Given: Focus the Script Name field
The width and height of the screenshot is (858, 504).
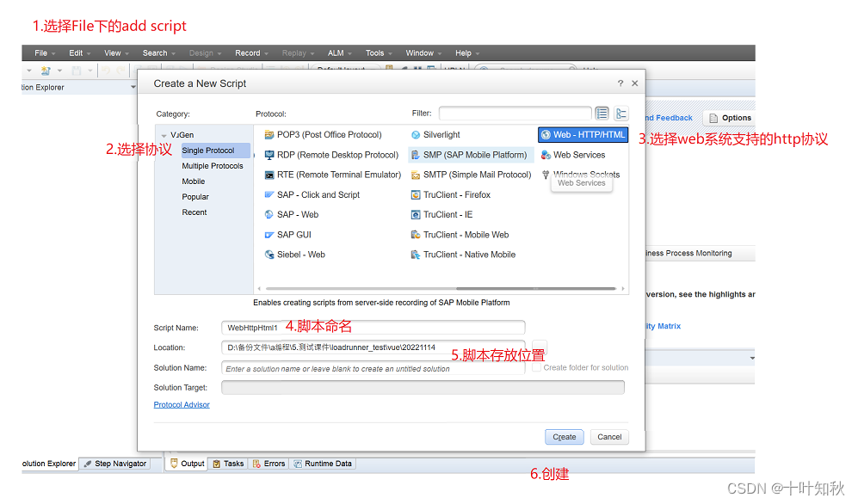Looking at the screenshot, I should 373,328.
